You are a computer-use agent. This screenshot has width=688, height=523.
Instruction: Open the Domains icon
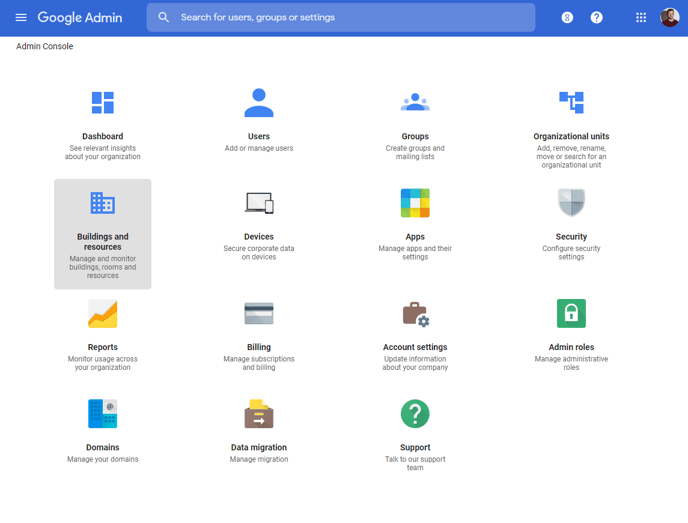pos(103,414)
